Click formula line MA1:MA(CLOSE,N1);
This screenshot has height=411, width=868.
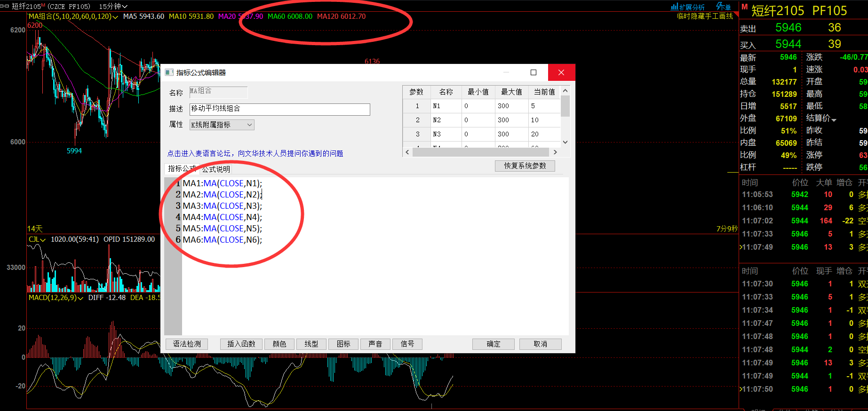[222, 183]
